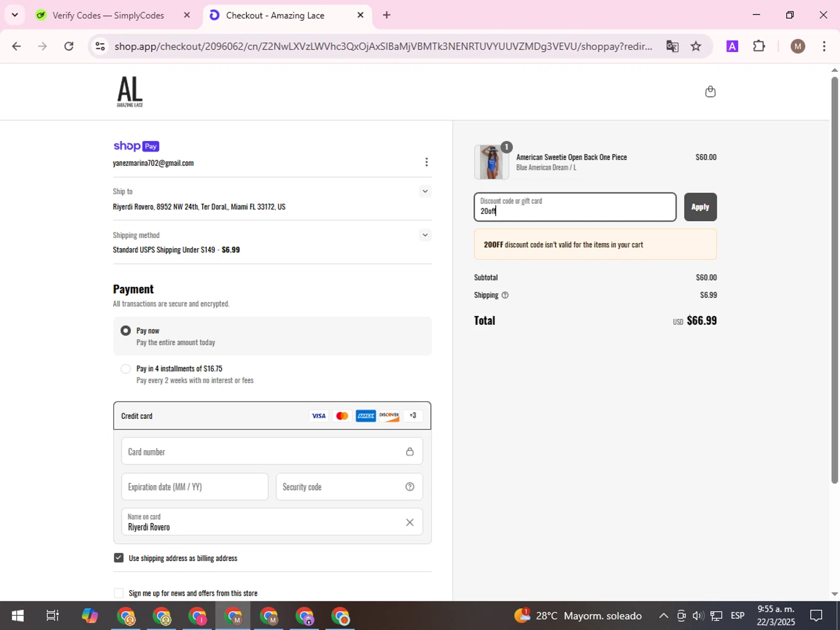
Task: Open Shop Pay account options three-dot menu
Action: pos(426,162)
